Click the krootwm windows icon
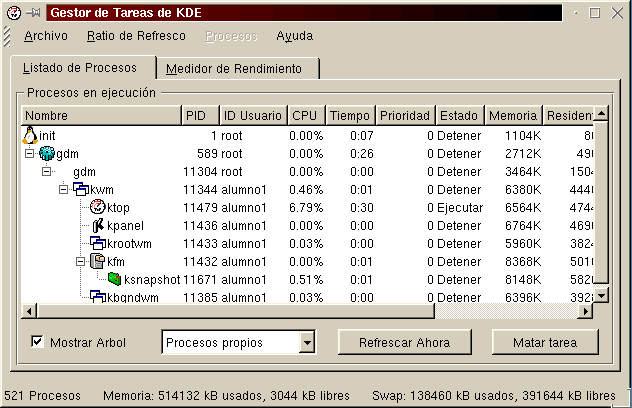The width and height of the screenshot is (632, 408). (98, 243)
